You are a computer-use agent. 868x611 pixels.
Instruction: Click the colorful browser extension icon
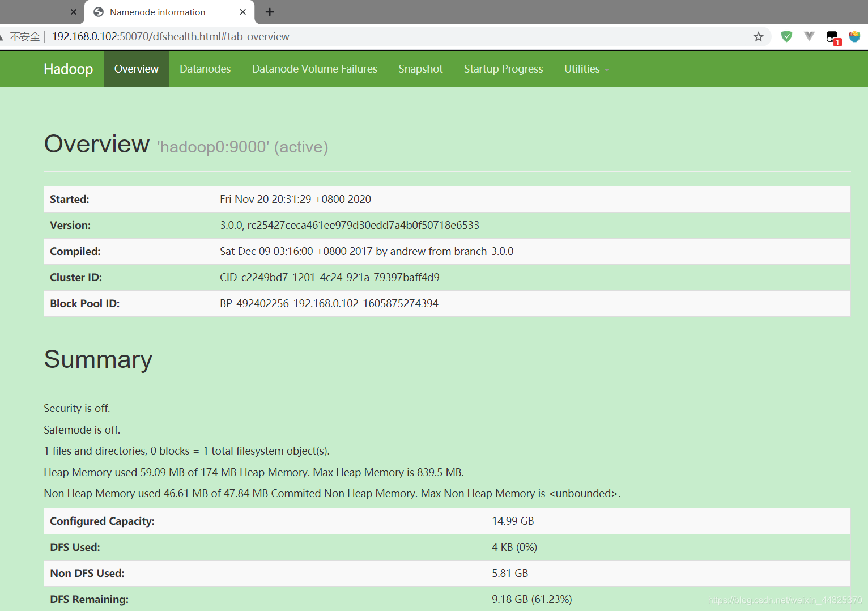tap(854, 37)
